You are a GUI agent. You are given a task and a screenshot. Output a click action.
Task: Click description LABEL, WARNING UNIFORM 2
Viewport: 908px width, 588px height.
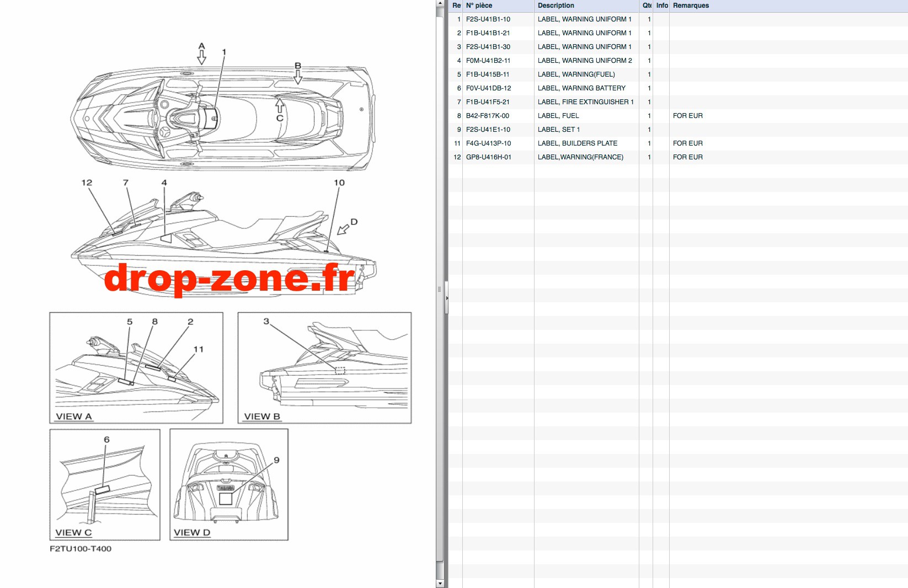click(585, 61)
